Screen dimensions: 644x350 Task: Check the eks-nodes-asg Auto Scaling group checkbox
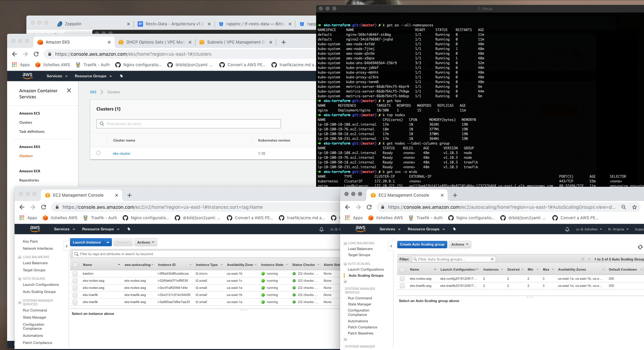point(402,279)
